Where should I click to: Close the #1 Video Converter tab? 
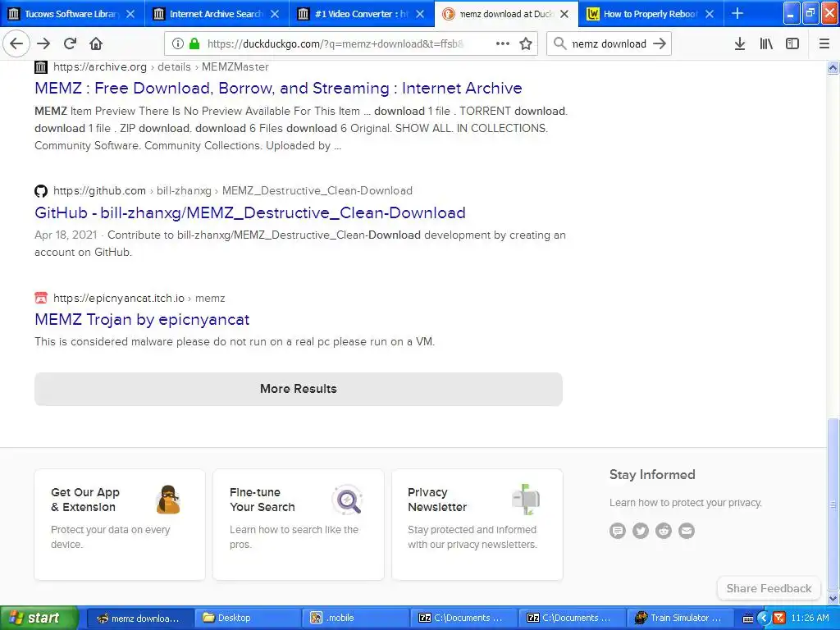tap(420, 14)
